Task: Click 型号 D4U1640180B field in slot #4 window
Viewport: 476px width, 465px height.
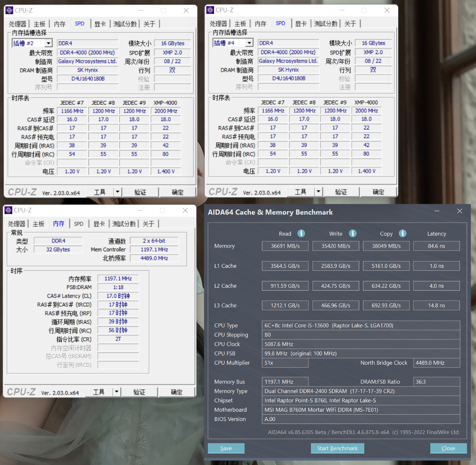Action: click(289, 78)
